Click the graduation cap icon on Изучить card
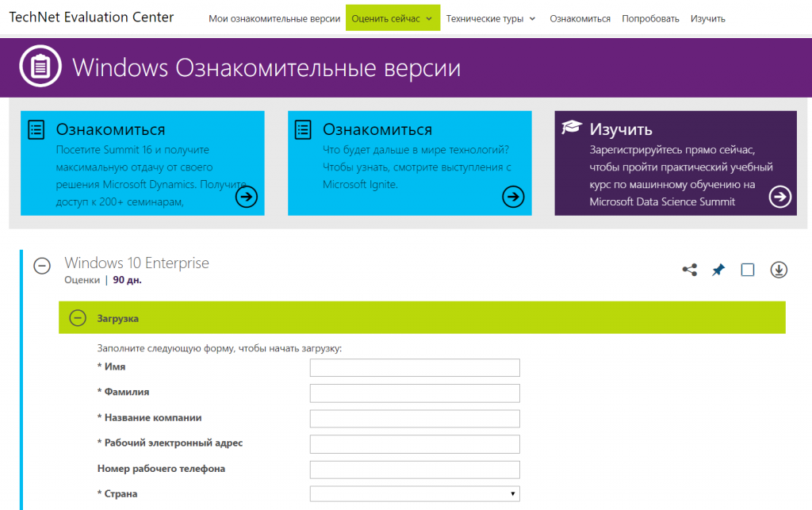The width and height of the screenshot is (812, 510). coord(572,127)
